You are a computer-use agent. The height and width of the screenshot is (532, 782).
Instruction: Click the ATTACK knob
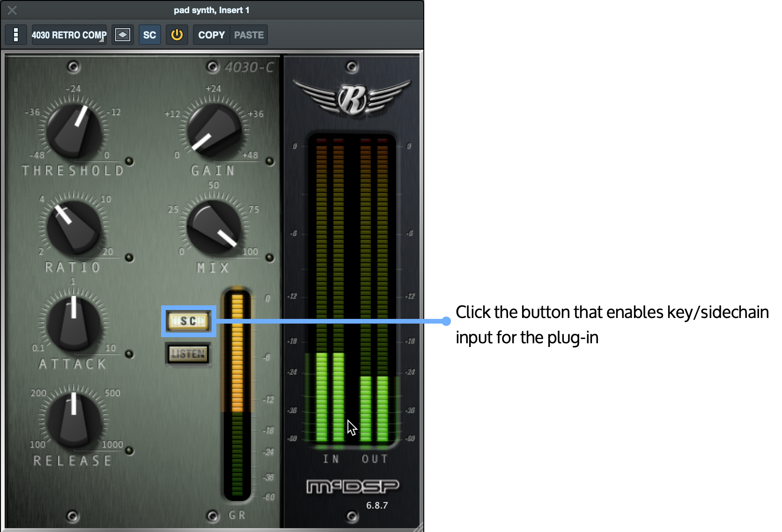tap(74, 324)
